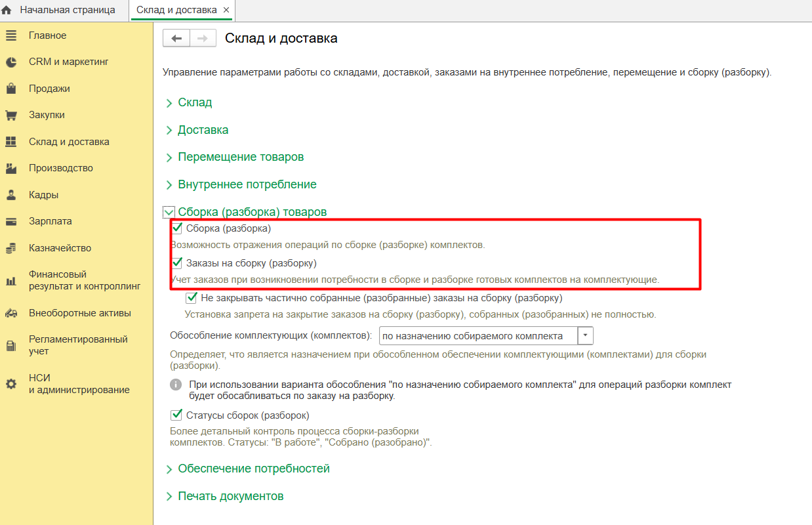
Task: Toggle the Заказы на сборку (разборку) checkbox
Action: (x=176, y=263)
